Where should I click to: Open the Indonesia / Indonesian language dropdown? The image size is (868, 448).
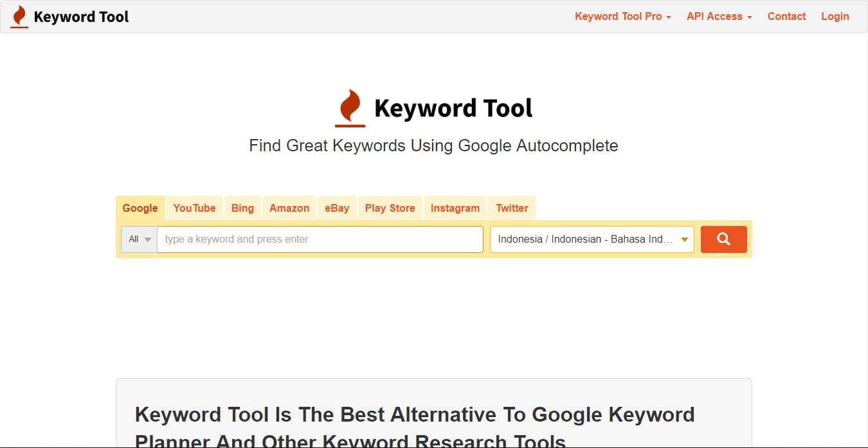[592, 239]
